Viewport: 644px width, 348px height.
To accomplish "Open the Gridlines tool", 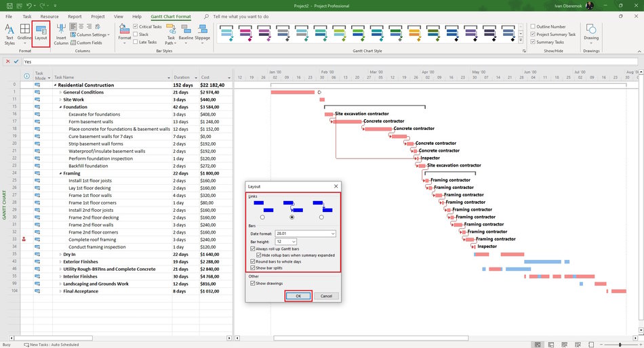I will click(x=24, y=35).
